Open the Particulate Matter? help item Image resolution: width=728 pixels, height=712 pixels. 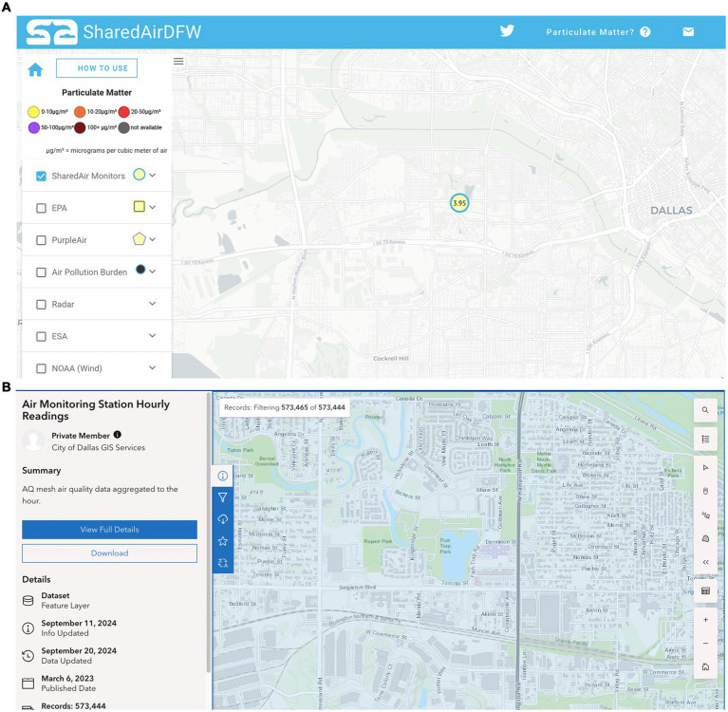pos(598,32)
